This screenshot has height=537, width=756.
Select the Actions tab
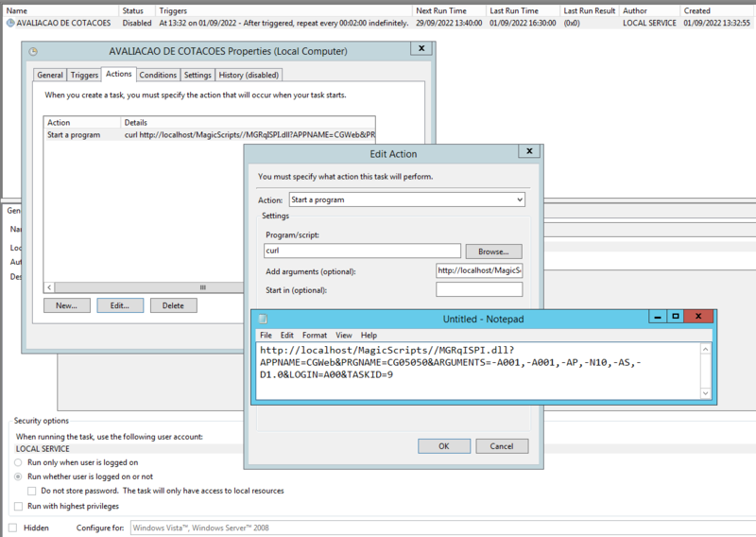coord(119,74)
